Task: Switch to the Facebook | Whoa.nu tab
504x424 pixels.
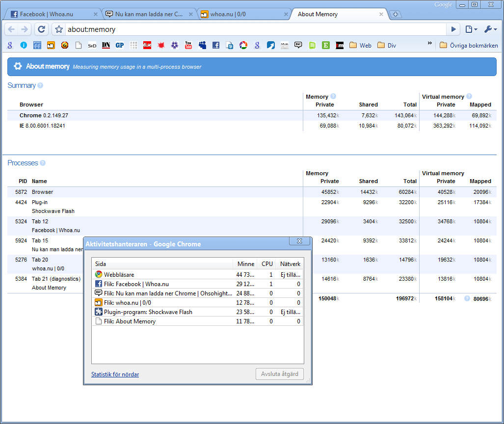Action: coord(52,14)
